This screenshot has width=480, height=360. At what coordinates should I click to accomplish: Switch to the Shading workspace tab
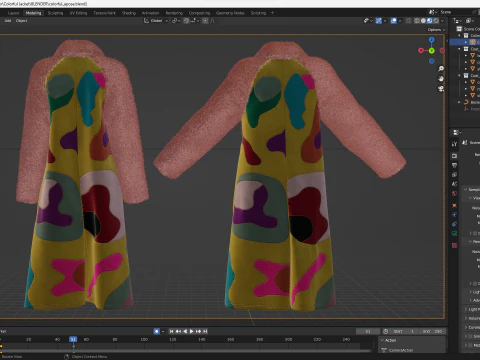tap(129, 13)
